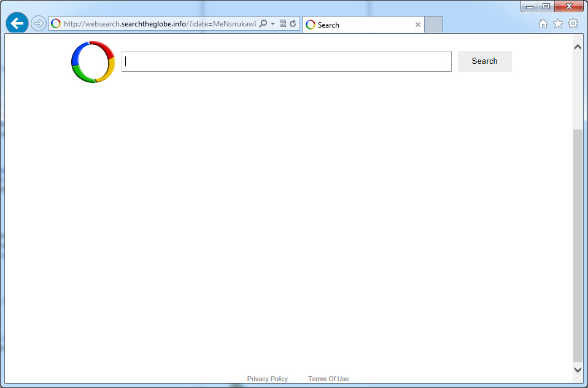Screen dimensions: 588x388
Task: Click the scrollbar up arrow
Action: click(x=578, y=47)
